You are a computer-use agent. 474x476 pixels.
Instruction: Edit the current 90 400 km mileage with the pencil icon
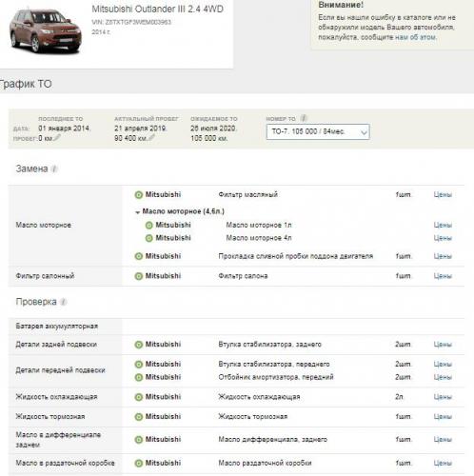pyautogui.click(x=151, y=137)
